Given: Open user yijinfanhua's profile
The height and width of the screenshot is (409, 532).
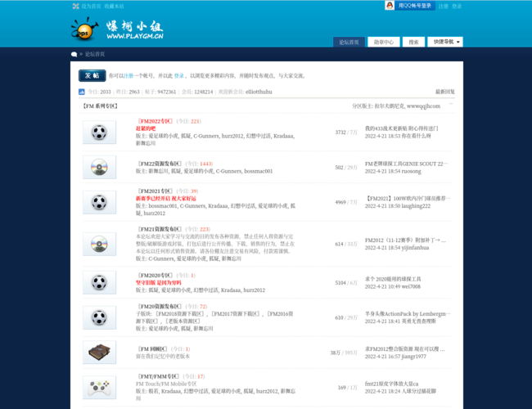Looking at the screenshot, I should tap(415, 248).
